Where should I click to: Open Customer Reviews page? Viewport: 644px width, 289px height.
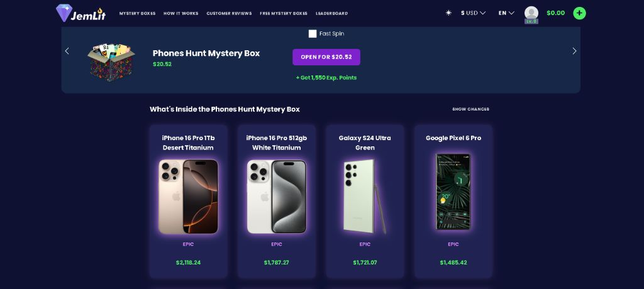229,14
